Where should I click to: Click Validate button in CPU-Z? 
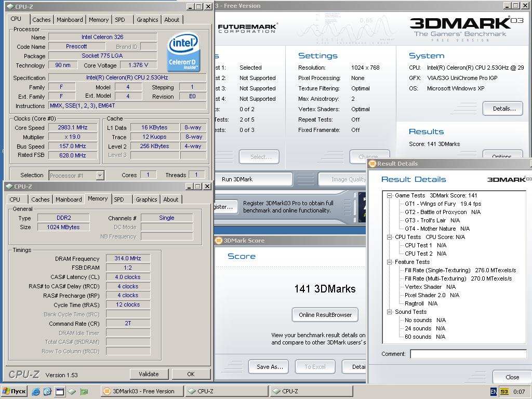(x=149, y=374)
